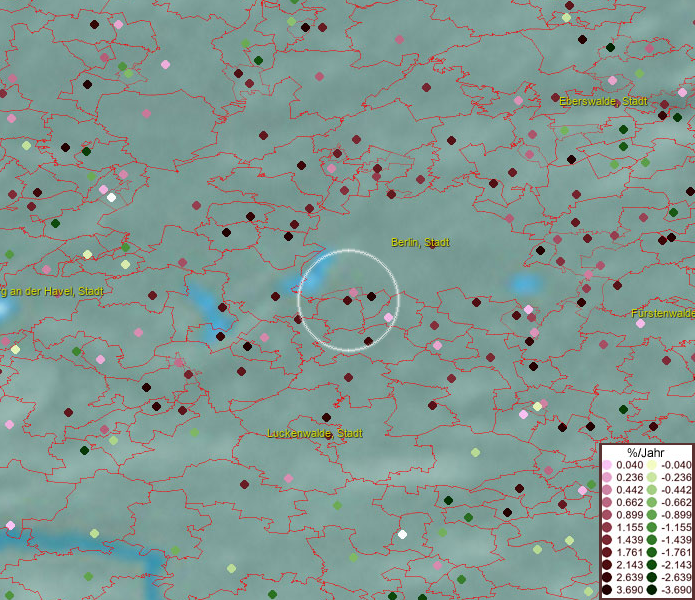Click the pale yellow -0.040 swatch
Screen dimensions: 695x600
652,465
